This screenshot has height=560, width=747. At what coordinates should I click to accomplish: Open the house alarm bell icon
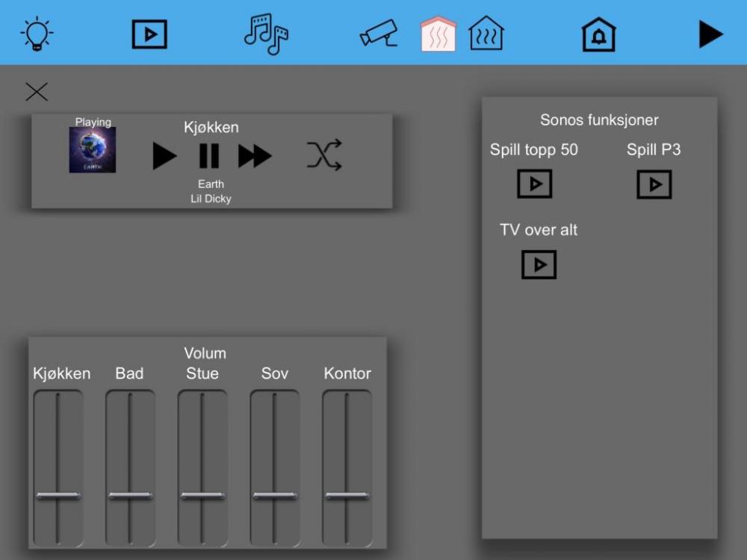(x=598, y=35)
